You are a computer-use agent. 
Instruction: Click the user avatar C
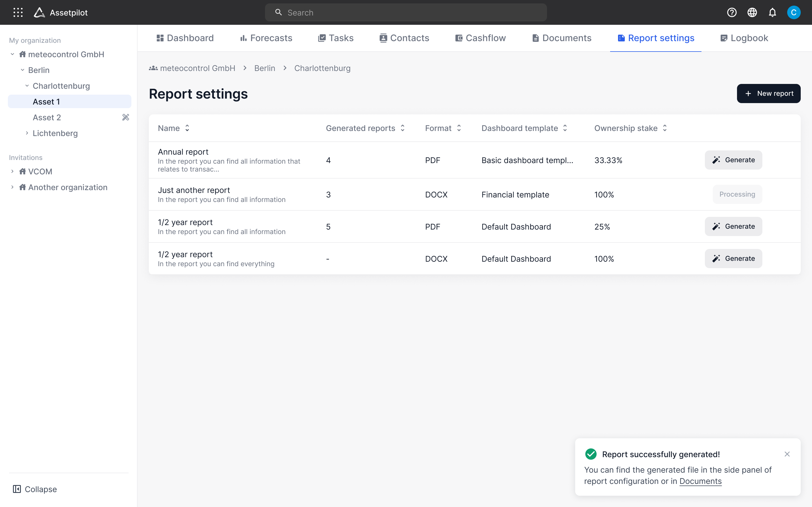794,12
